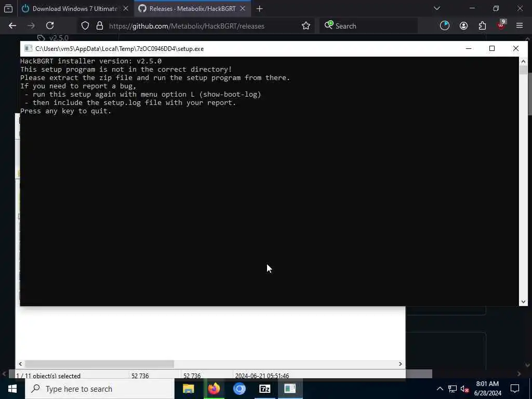Switch to 7-Zip in the taskbar
The image size is (532, 399).
click(x=264, y=389)
